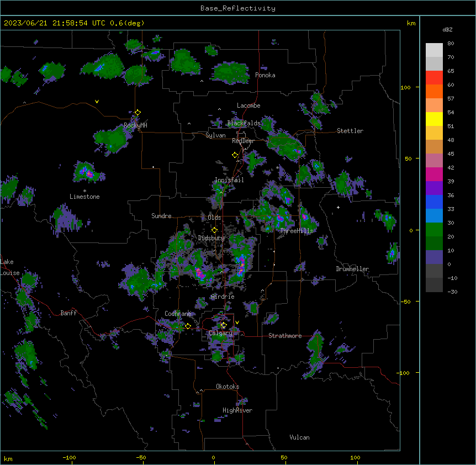Image resolution: width=476 pixels, height=465 pixels.
Task: Select the legend value -30
Action: [452, 292]
